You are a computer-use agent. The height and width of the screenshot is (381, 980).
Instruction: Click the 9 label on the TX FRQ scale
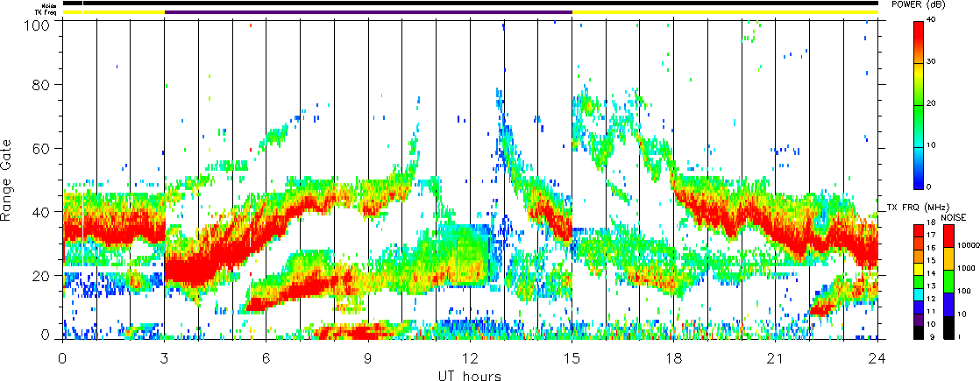(x=932, y=336)
